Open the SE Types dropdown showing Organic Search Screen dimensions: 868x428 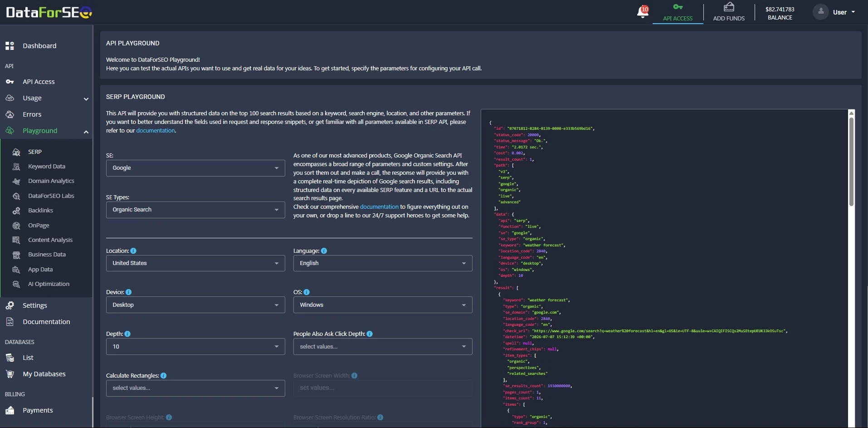tap(195, 210)
